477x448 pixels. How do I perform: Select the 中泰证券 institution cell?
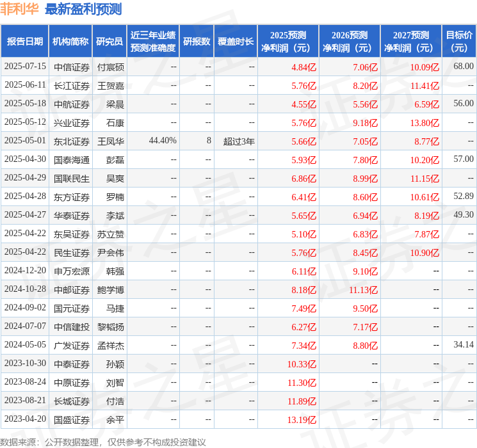[72, 364]
